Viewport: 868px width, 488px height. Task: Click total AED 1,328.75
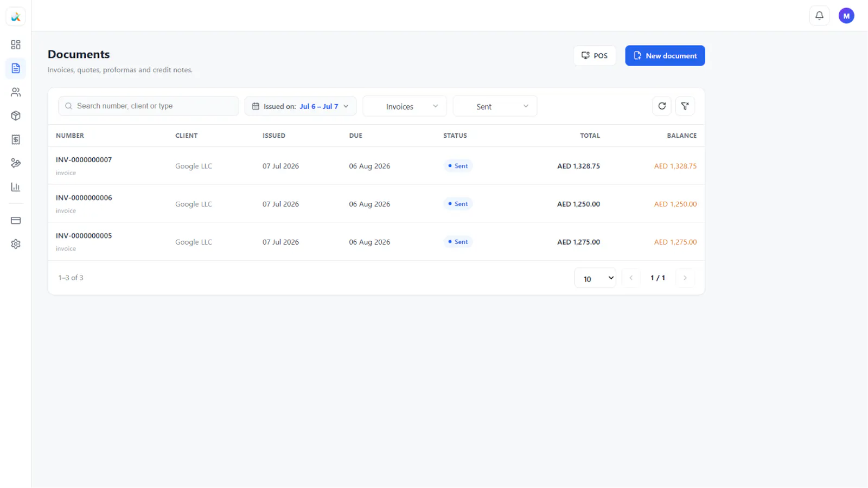(x=579, y=166)
